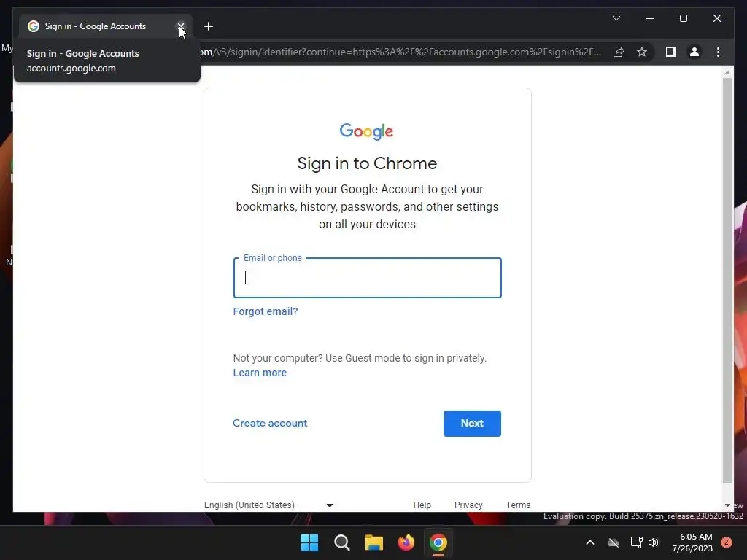Screen dimensions: 747x560
Task: Click the Create account link
Action: 270,424
